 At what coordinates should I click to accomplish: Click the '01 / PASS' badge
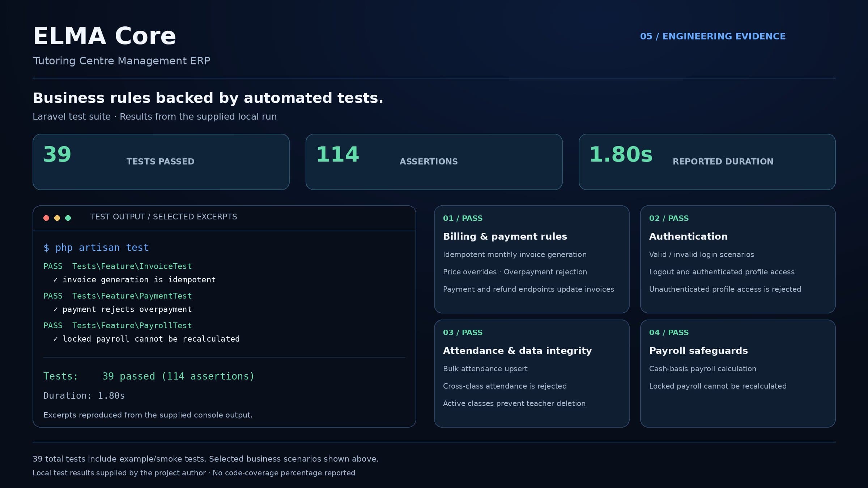[x=463, y=218]
